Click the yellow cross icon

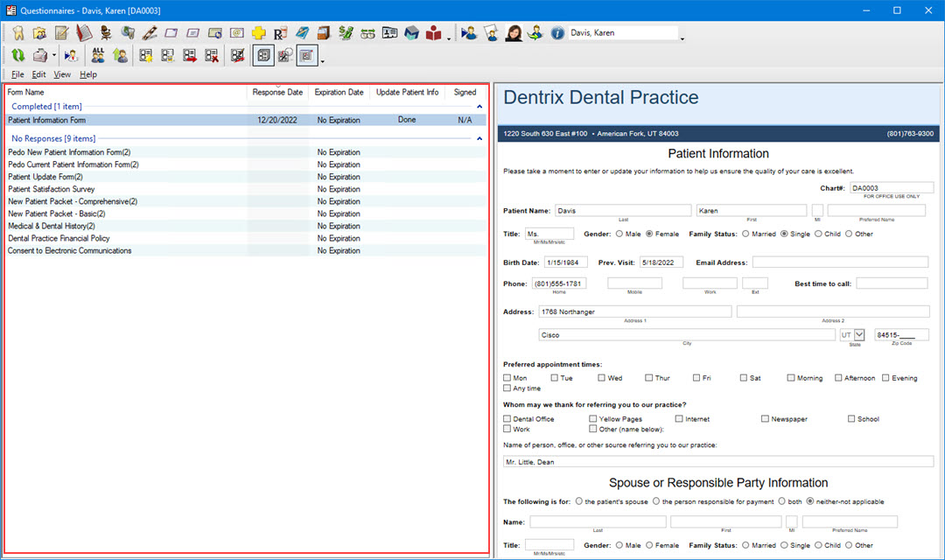pos(258,33)
